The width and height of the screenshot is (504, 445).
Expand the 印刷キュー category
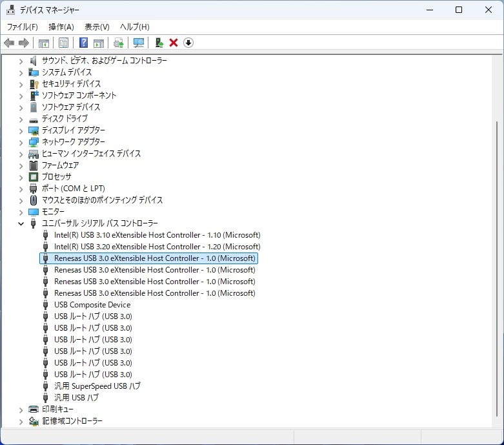click(x=21, y=409)
